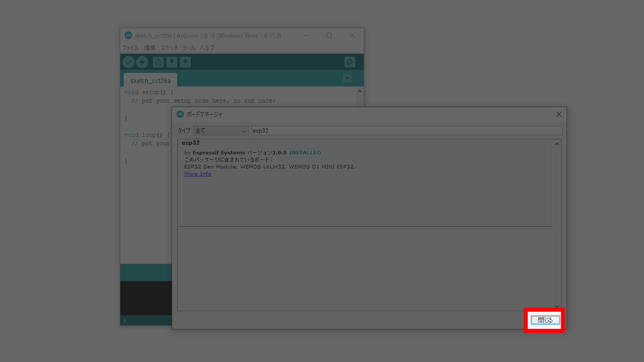The height and width of the screenshot is (362, 644).
Task: Click the Upload arrow icon
Action: click(x=142, y=62)
